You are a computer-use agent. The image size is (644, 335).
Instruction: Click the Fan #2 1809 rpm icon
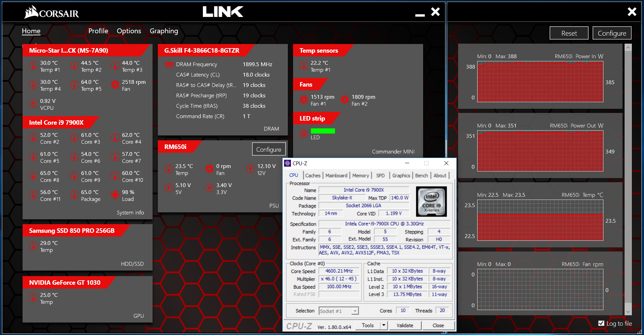344,100
